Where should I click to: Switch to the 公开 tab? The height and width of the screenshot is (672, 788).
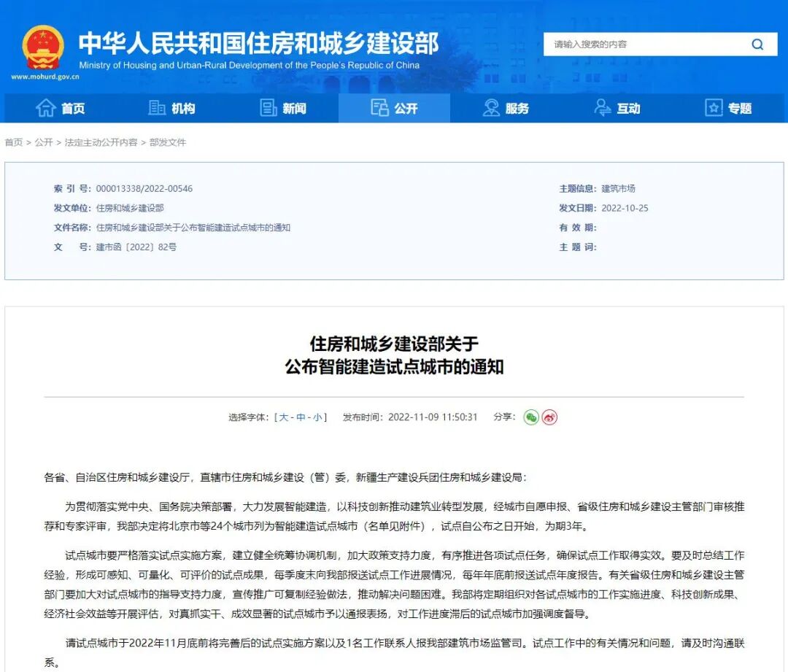394,108
